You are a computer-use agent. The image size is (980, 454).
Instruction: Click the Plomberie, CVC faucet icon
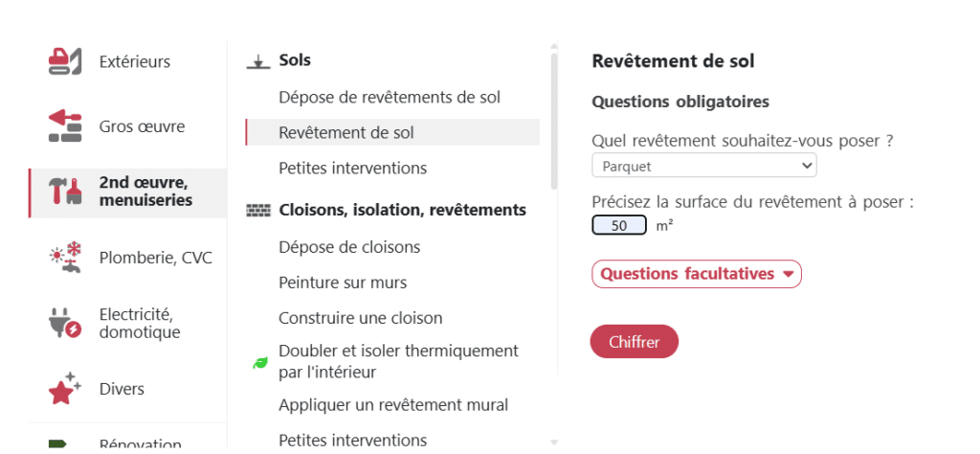coord(65,258)
